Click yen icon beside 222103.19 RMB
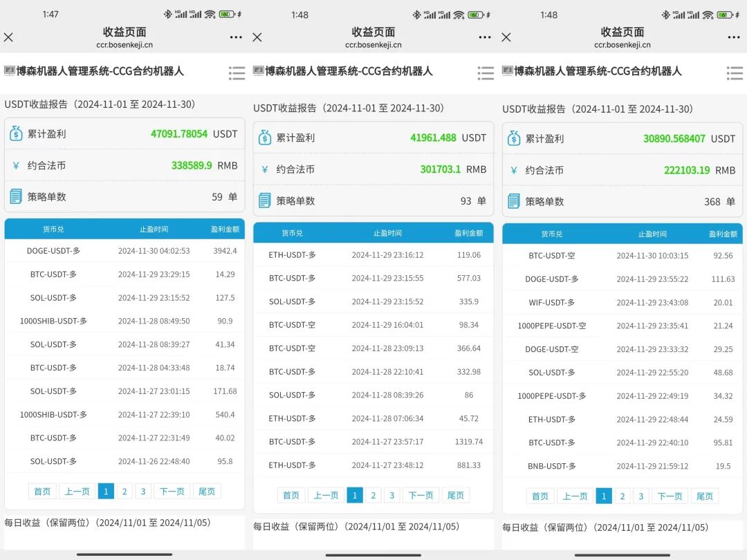 coord(513,170)
